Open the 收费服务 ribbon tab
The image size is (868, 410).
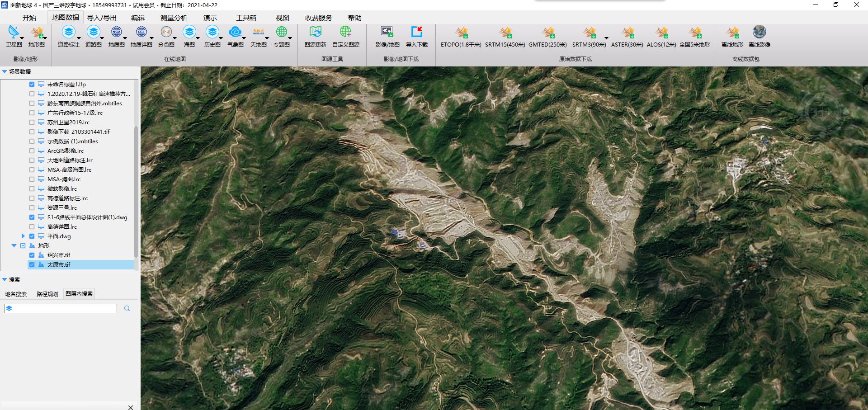click(319, 18)
